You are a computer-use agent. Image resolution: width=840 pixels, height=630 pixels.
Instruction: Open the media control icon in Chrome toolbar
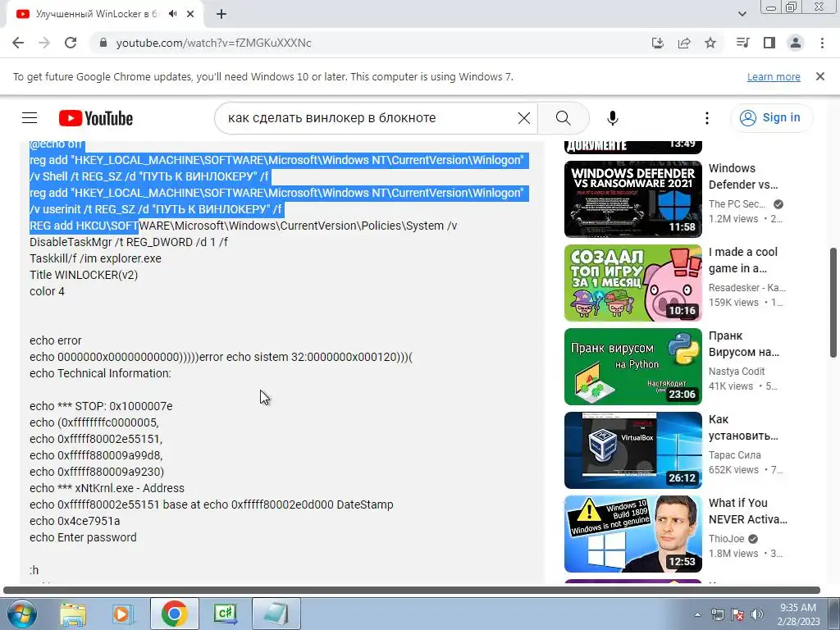coord(742,43)
